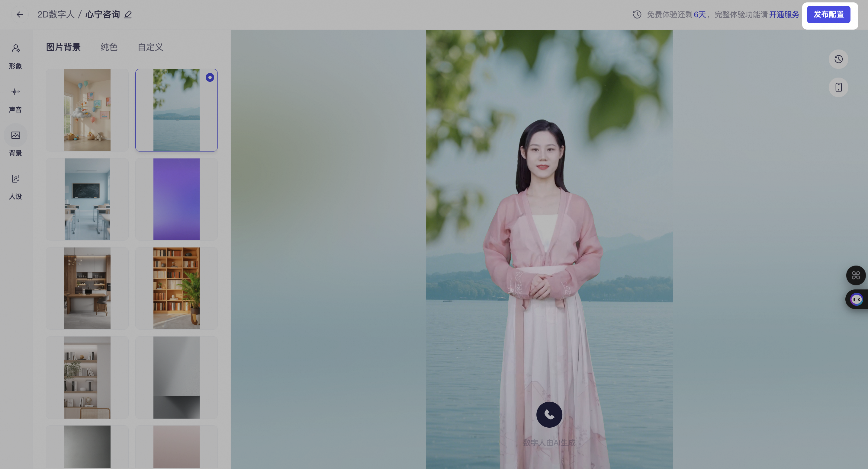The image size is (868, 469).
Task: Select the 图片背景 tab
Action: [63, 47]
